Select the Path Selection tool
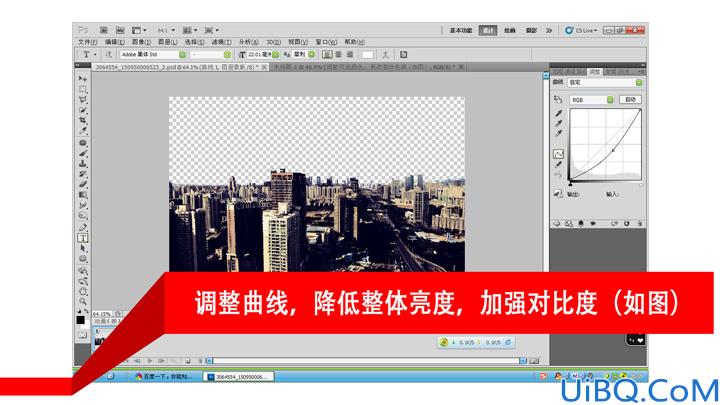720x405 pixels. [83, 248]
